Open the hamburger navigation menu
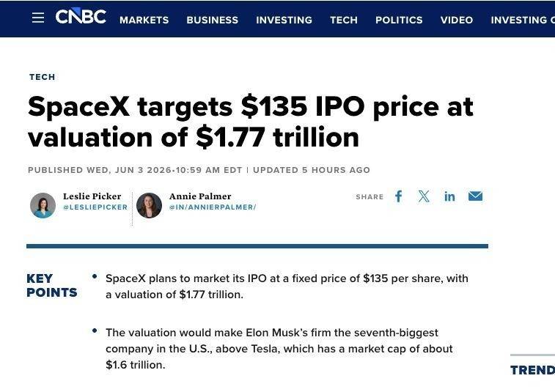Screen dimensions: 555x392 (x=38, y=18)
